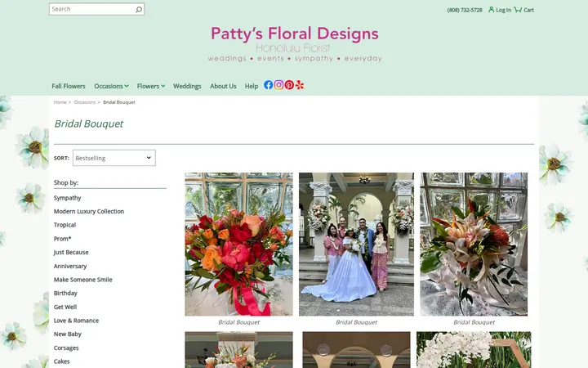
Task: Open the red and orange rose bouquet photo
Action: pyautogui.click(x=238, y=244)
